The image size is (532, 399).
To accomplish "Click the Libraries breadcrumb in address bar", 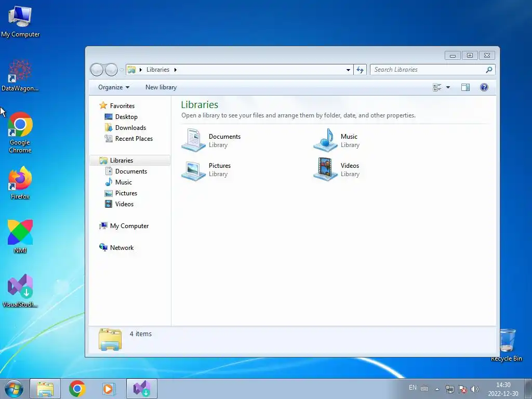I will 158,70.
